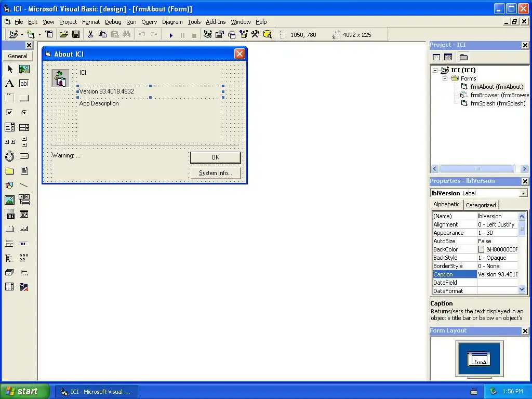532x399 pixels.
Task: Click the ICI - Microsoft Visual taskbar button
Action: tap(97, 392)
